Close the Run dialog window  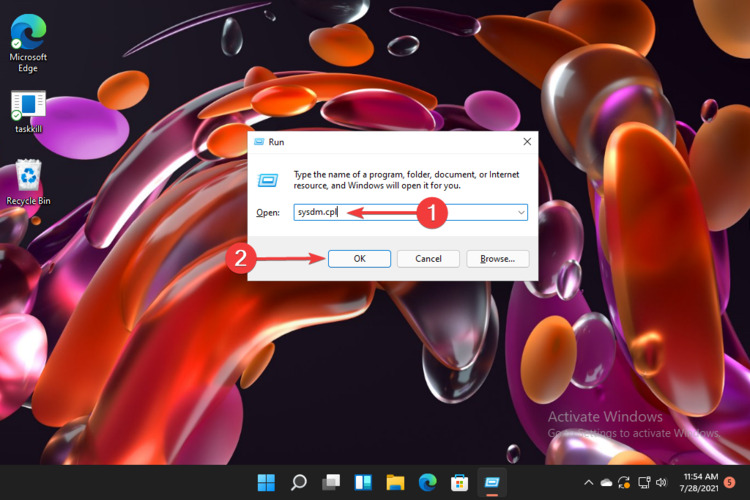[x=527, y=142]
